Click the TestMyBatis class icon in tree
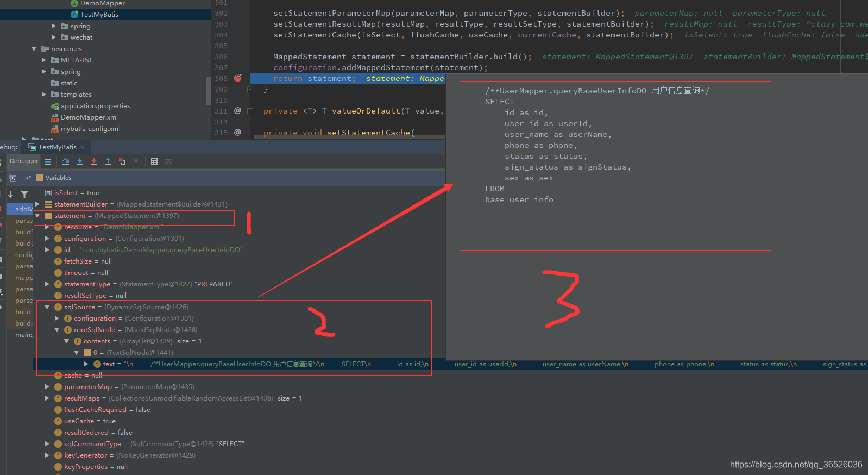Viewport: 868px width, 475px height. [75, 14]
